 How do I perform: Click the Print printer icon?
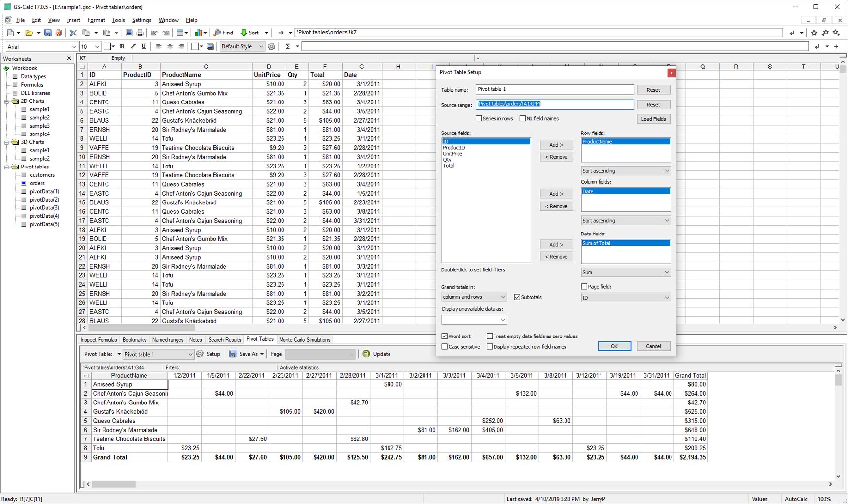click(140, 33)
